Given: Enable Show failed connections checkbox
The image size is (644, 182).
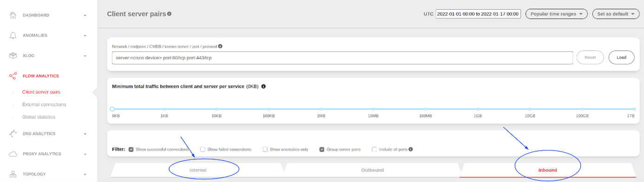Looking at the screenshot, I should pyautogui.click(x=203, y=149).
